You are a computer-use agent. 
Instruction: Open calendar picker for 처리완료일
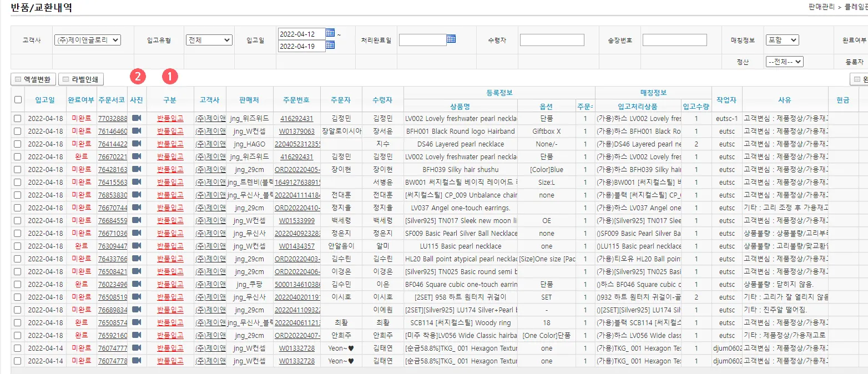(x=451, y=39)
